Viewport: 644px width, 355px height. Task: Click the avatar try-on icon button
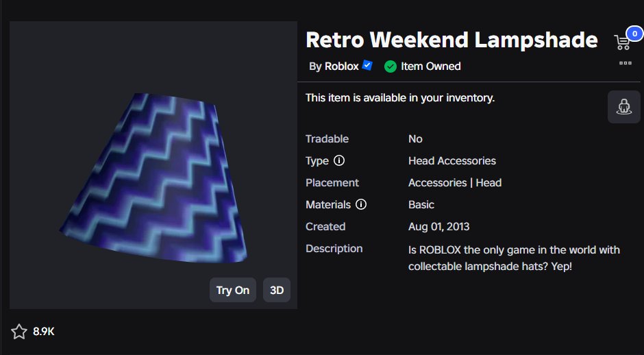[x=624, y=107]
